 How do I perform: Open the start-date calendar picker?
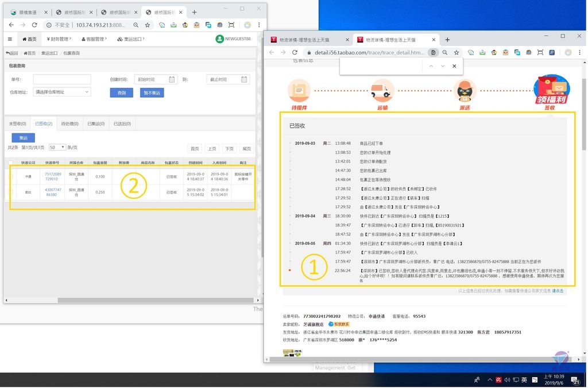[x=172, y=79]
